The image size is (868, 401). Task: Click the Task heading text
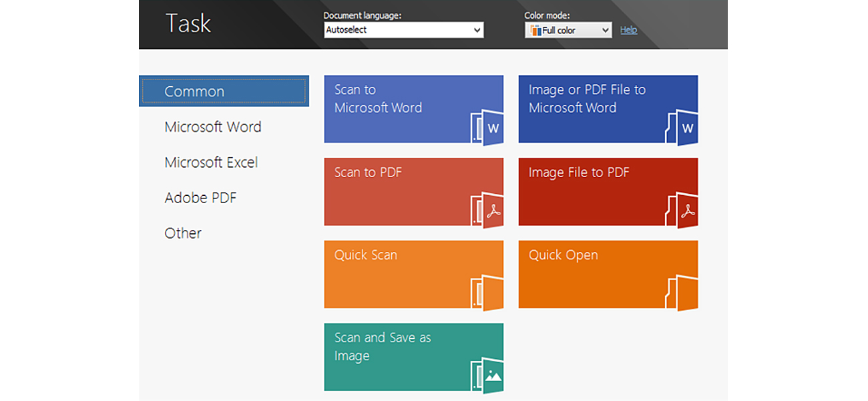tap(188, 23)
